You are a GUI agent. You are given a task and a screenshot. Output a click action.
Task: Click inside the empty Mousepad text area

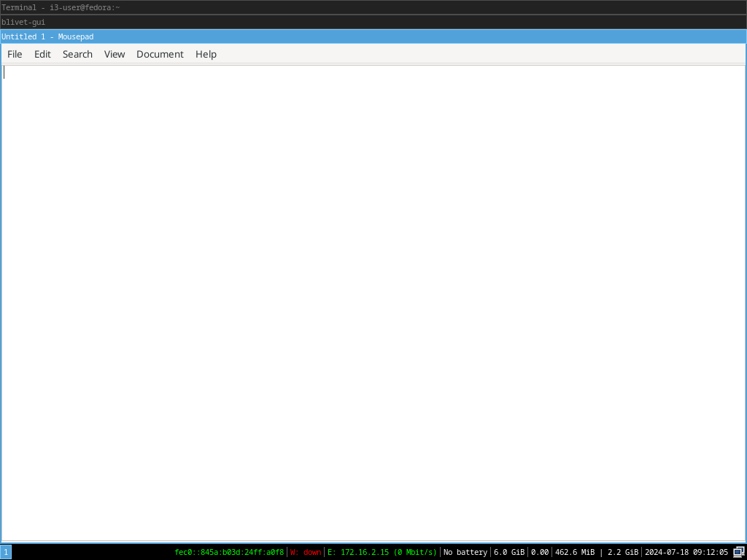pyautogui.click(x=373, y=303)
